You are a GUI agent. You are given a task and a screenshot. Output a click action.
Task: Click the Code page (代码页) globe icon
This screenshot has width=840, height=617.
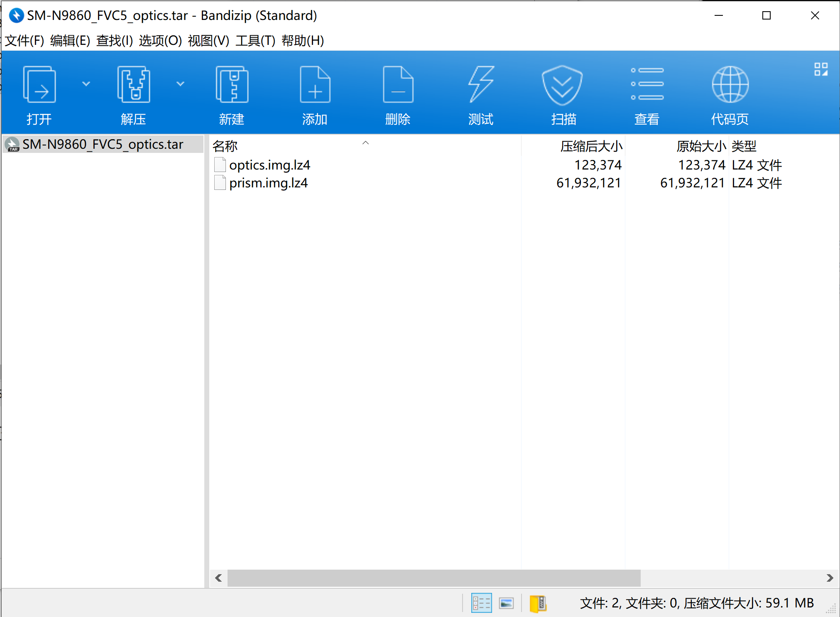[x=730, y=84]
